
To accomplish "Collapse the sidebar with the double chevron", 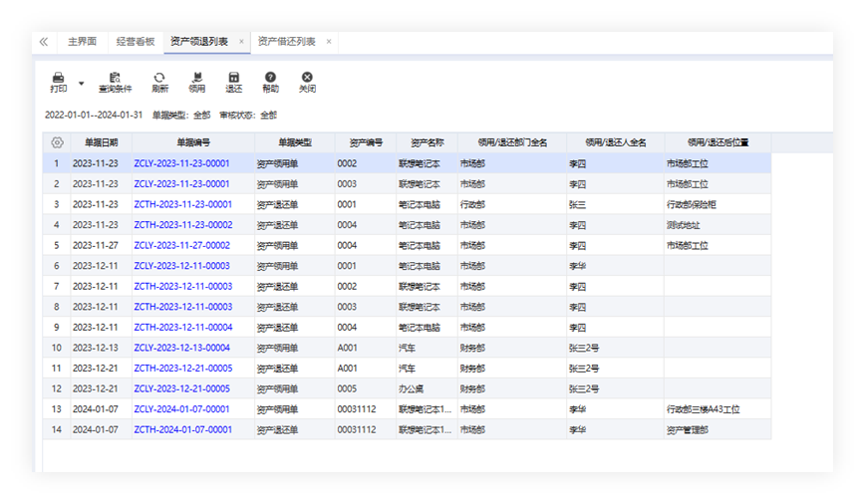I will [44, 42].
